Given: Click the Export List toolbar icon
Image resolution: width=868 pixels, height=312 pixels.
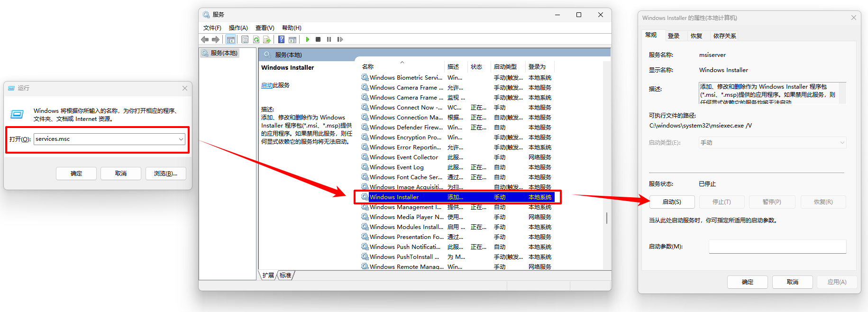Looking at the screenshot, I should [x=267, y=39].
